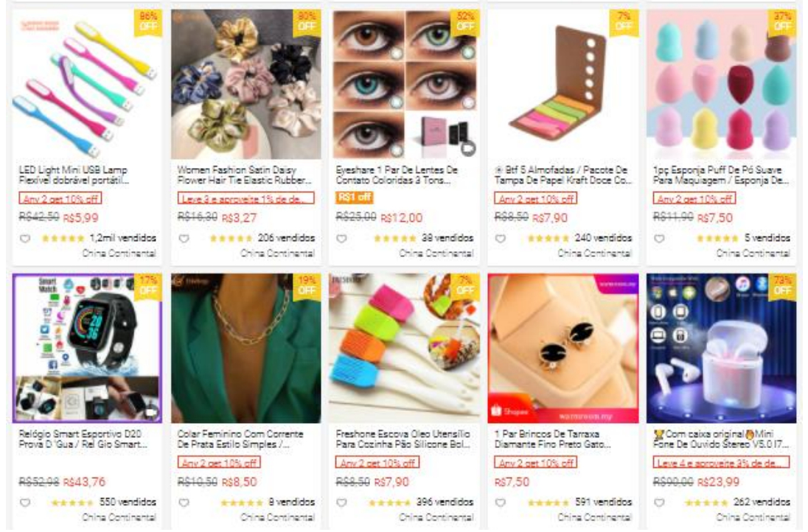View the white wireless earbuds image
The height and width of the screenshot is (532, 808).
tap(722, 348)
